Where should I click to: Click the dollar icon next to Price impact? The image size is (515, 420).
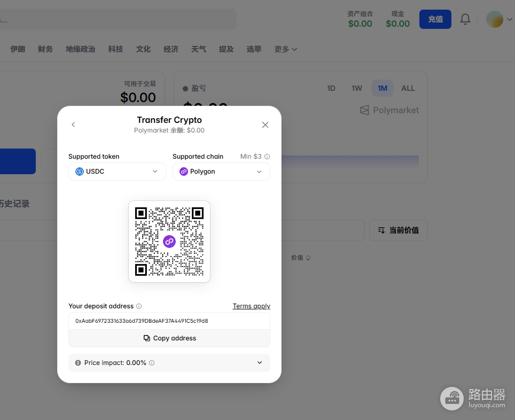pos(78,363)
